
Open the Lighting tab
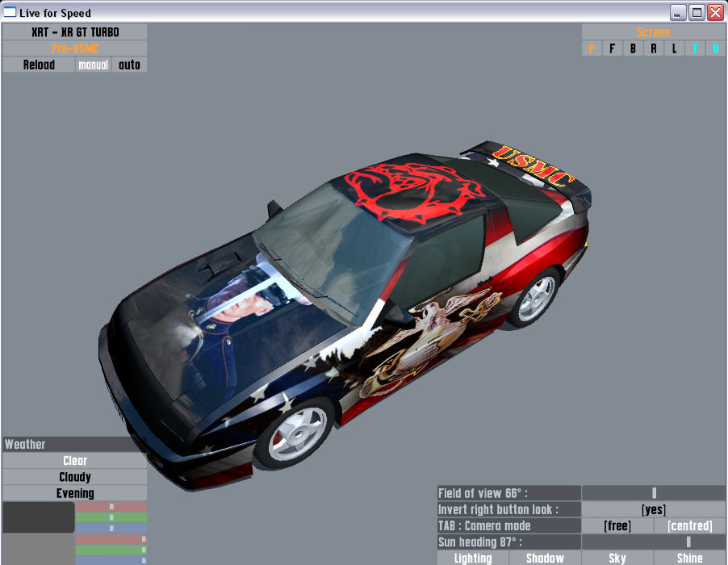473,558
